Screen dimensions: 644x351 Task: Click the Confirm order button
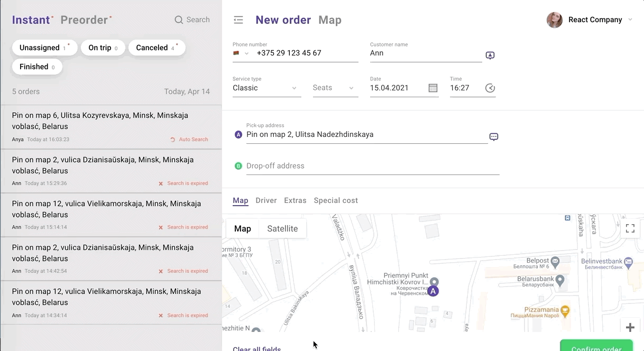coord(596,346)
